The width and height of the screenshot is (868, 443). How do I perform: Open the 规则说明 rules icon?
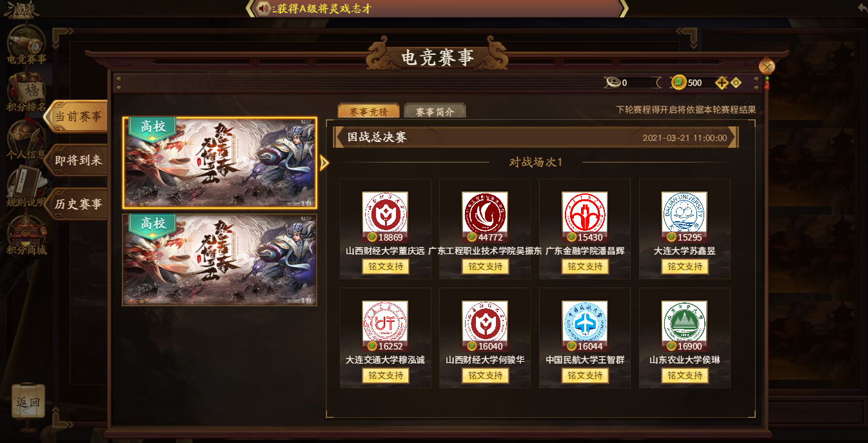pyautogui.click(x=26, y=186)
